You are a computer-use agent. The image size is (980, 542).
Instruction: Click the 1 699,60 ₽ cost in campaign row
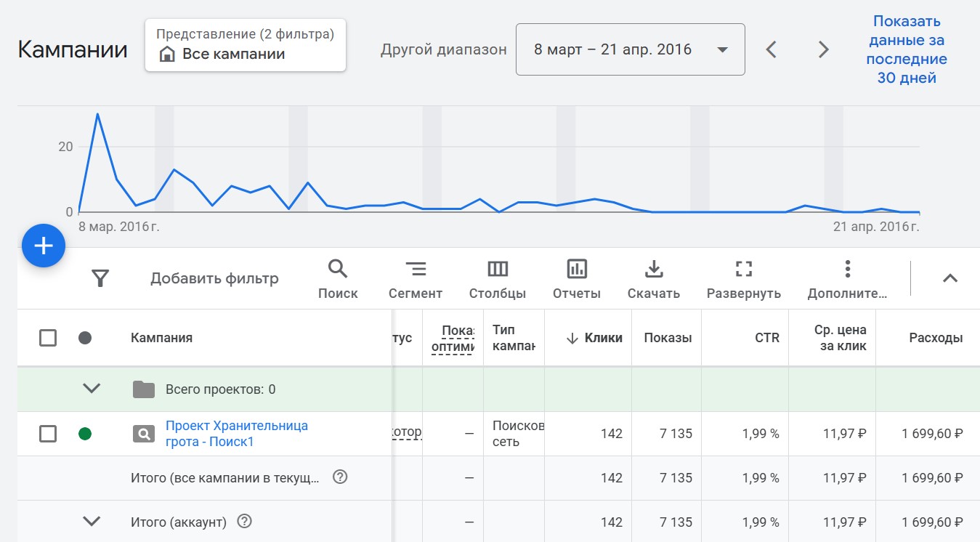pyautogui.click(x=932, y=434)
